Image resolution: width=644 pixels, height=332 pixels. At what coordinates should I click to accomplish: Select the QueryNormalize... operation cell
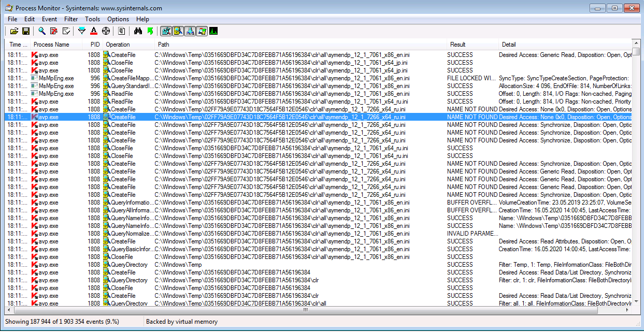(x=128, y=234)
